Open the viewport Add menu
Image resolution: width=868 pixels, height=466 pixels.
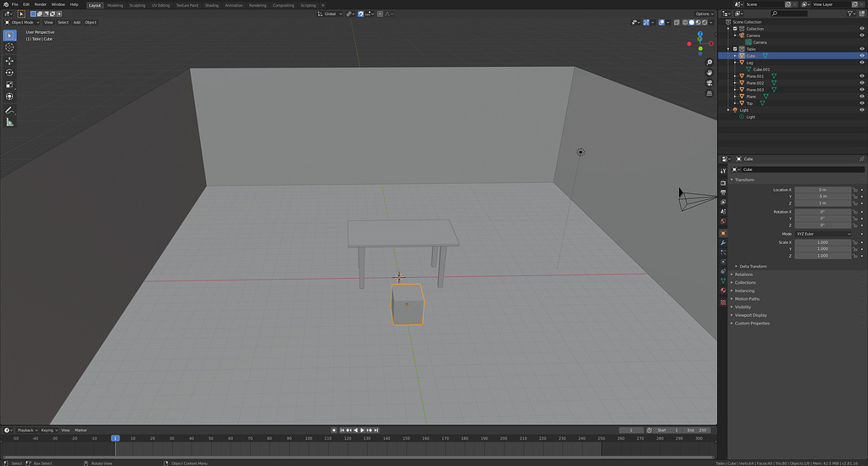pyautogui.click(x=77, y=22)
